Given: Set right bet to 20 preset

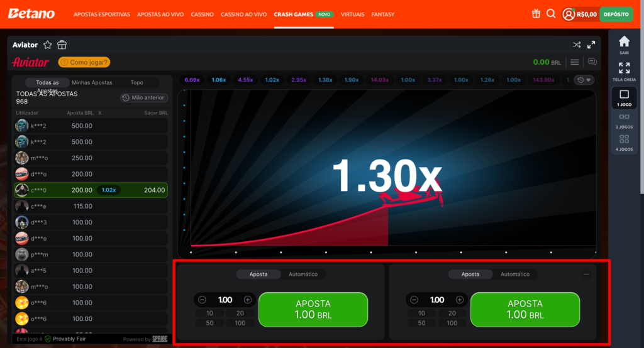Looking at the screenshot, I should pyautogui.click(x=452, y=313).
